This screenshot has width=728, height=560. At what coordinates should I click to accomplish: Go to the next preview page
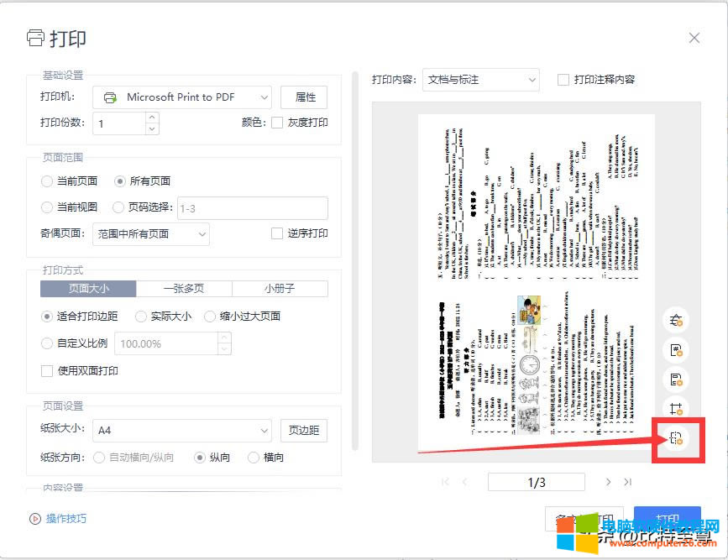pos(608,482)
